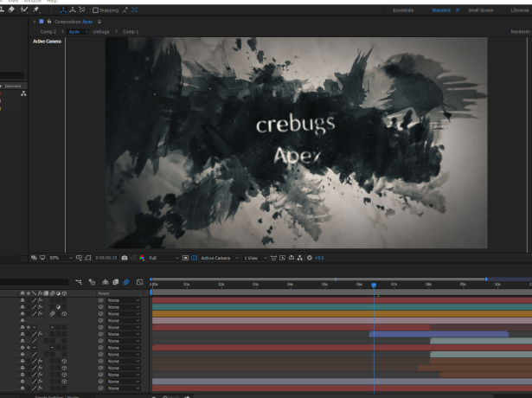Click the Reset Exposure icon

click(310, 258)
